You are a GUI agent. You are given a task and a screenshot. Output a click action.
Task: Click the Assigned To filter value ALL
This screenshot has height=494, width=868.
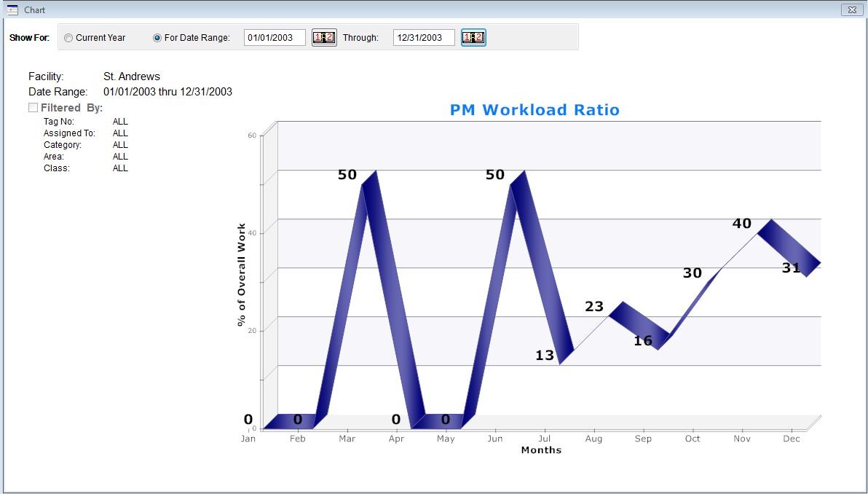click(120, 133)
